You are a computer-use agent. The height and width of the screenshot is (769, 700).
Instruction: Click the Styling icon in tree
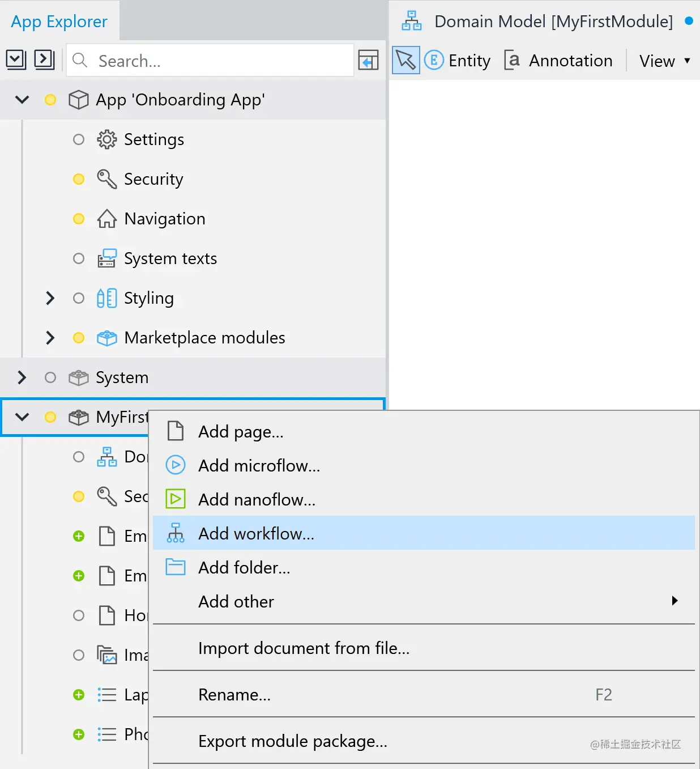106,298
